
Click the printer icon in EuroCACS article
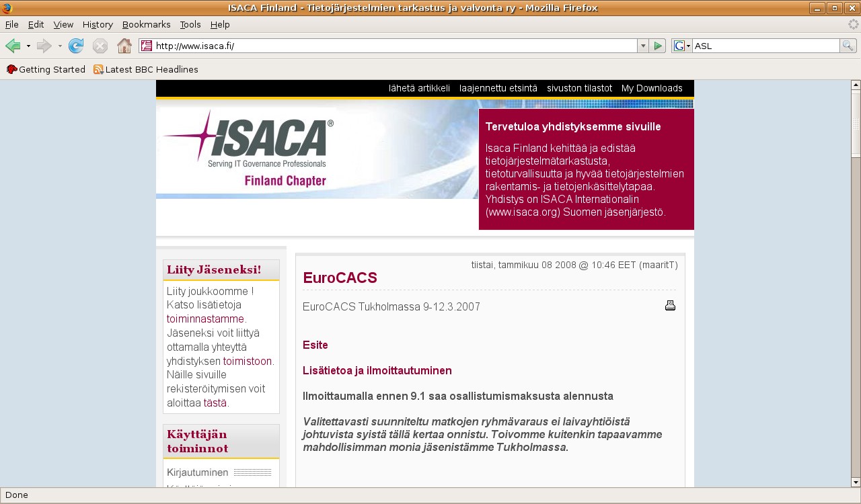coord(670,306)
